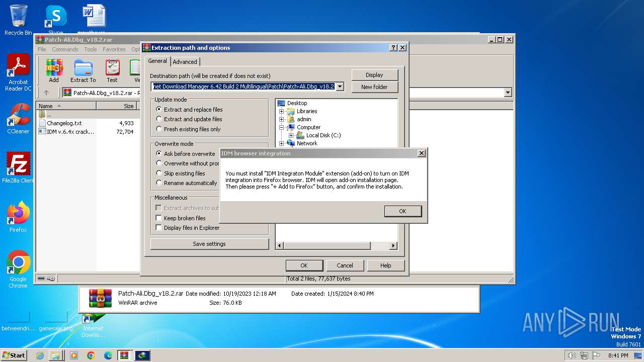Open Firefox desktop icon

click(18, 217)
